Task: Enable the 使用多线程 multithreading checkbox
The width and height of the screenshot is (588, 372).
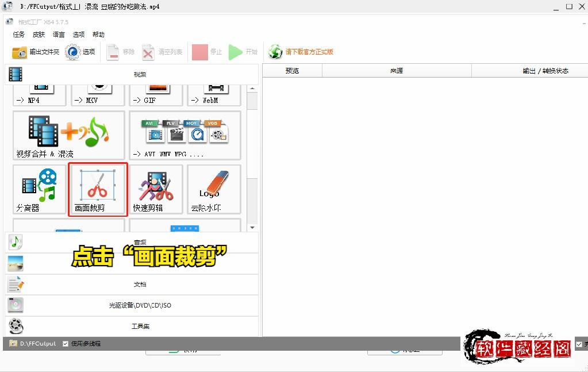Action: [x=65, y=343]
